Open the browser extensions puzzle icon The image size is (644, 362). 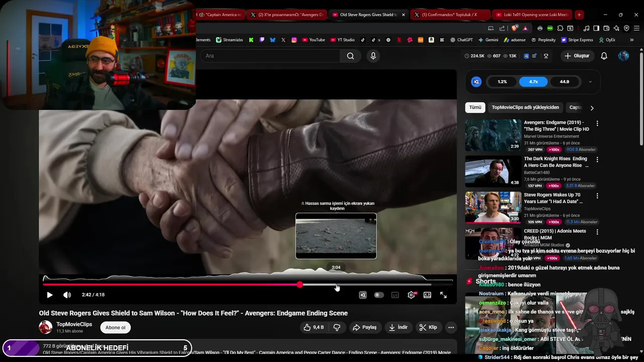560,28
